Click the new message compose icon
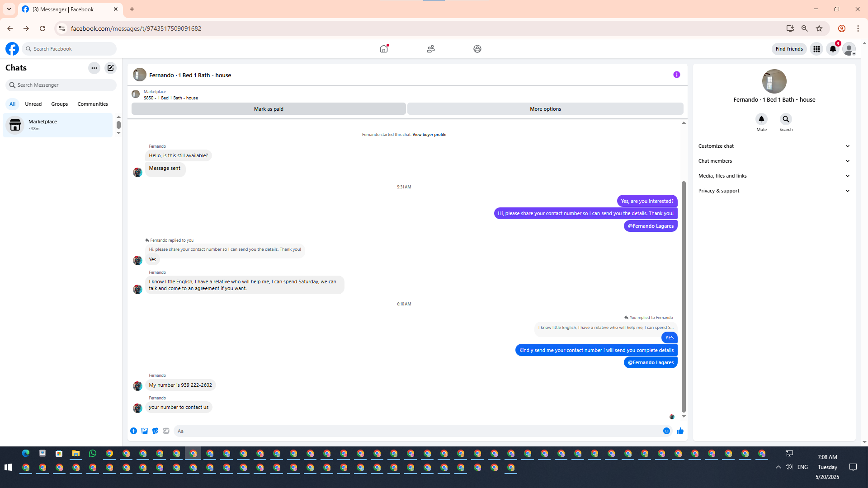Viewport: 868px width, 488px height. click(110, 68)
